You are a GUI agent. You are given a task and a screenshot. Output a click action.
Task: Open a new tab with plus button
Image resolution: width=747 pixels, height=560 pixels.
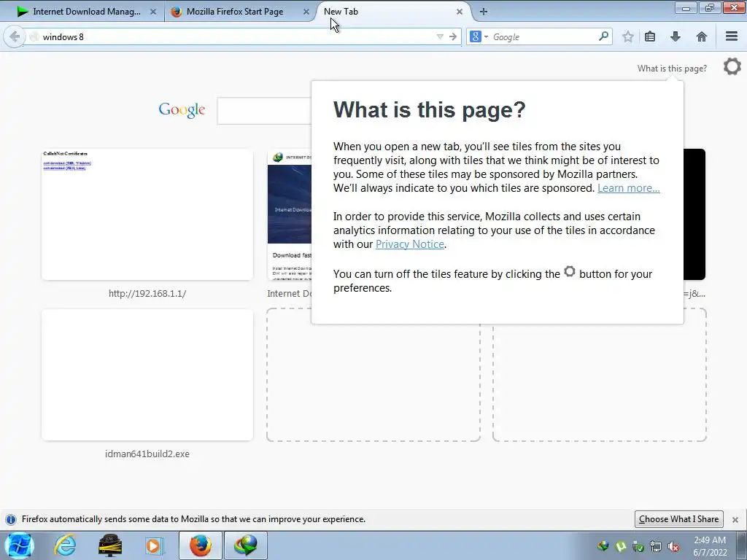tap(484, 12)
